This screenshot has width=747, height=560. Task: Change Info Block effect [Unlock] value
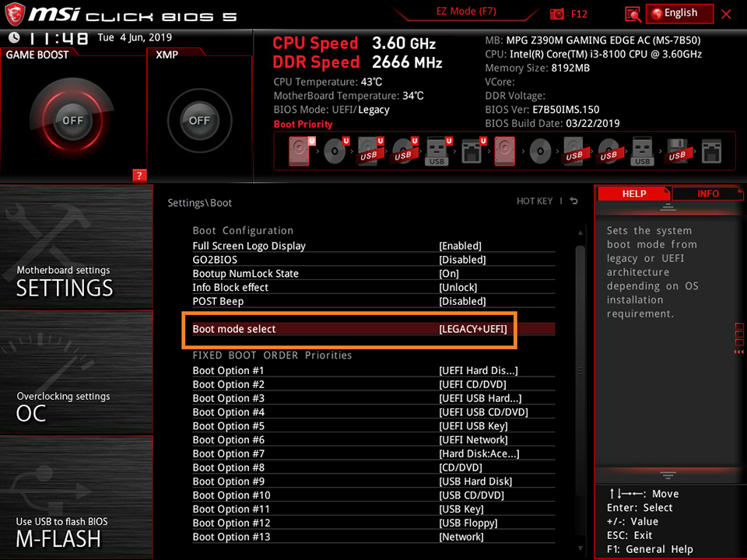point(458,288)
